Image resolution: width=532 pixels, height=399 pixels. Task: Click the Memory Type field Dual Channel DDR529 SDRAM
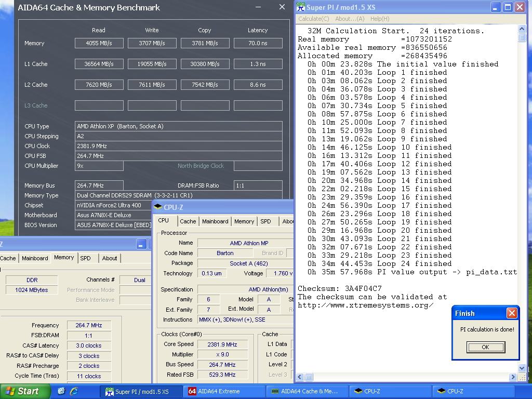point(179,195)
